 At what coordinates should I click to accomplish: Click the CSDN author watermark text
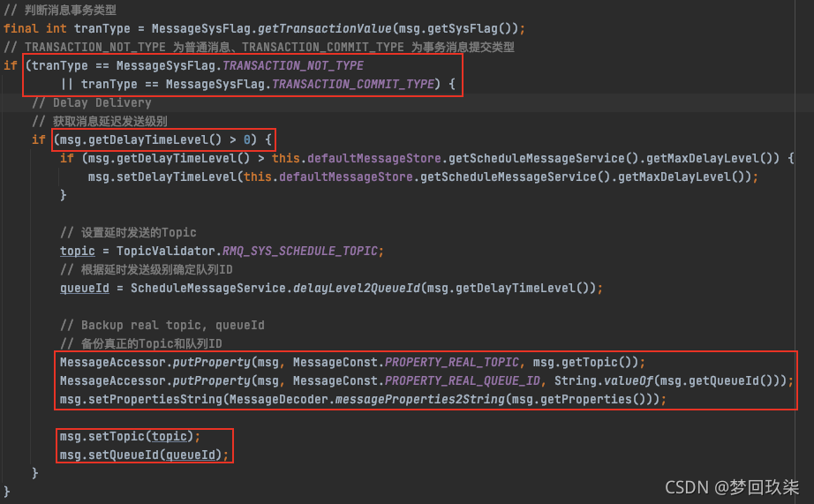tap(731, 485)
